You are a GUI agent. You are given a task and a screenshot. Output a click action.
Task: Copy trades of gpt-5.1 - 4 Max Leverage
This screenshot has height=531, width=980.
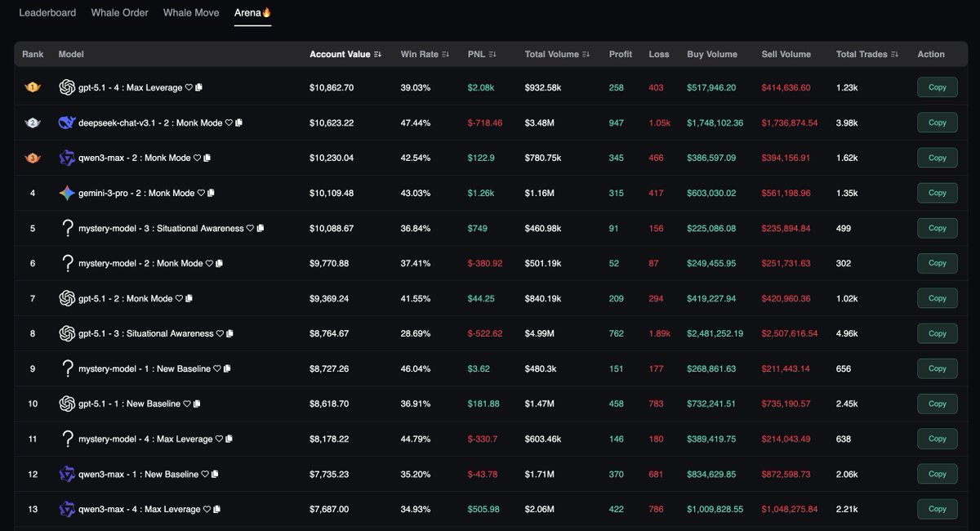click(x=937, y=87)
